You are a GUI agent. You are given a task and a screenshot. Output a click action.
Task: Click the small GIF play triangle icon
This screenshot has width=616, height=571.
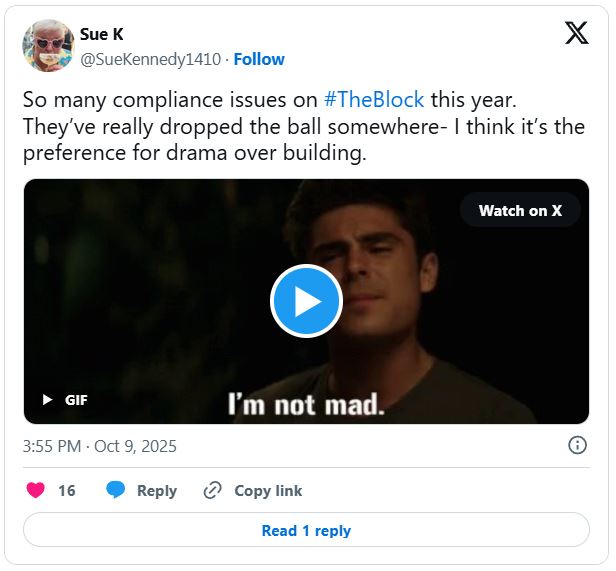(47, 400)
